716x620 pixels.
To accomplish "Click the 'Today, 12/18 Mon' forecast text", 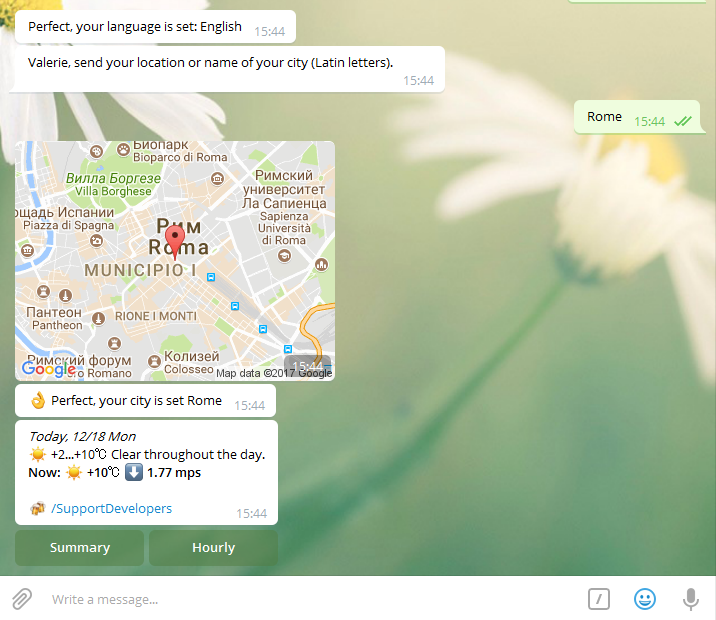I will click(x=82, y=436).
